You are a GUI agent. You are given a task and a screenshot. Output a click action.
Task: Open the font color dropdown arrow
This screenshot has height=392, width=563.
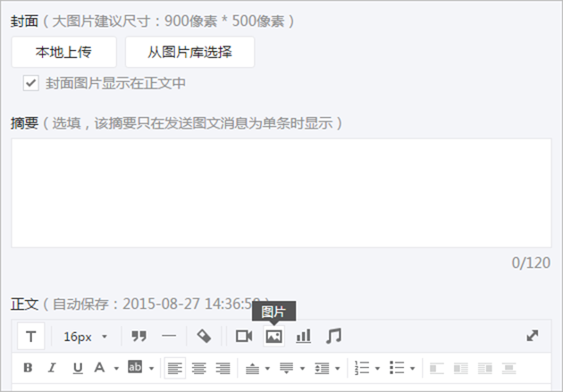coord(116,368)
